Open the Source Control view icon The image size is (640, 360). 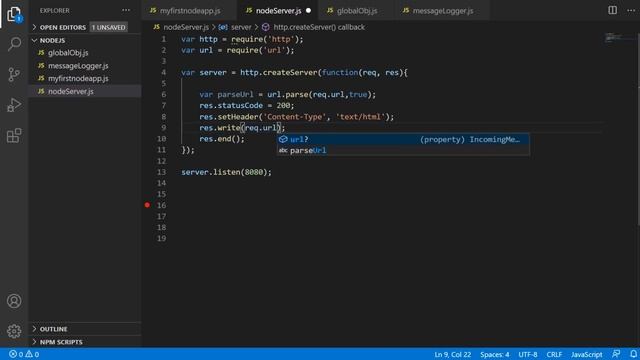pyautogui.click(x=14, y=74)
